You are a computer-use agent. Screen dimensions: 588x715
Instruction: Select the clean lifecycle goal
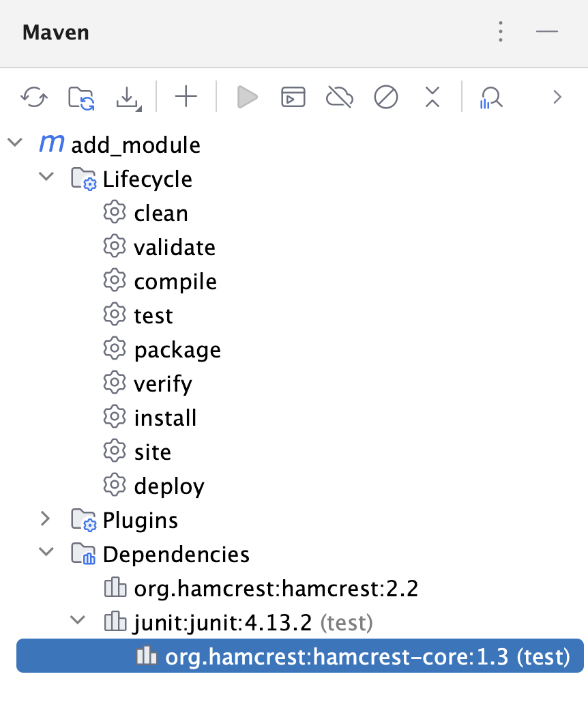click(x=160, y=213)
